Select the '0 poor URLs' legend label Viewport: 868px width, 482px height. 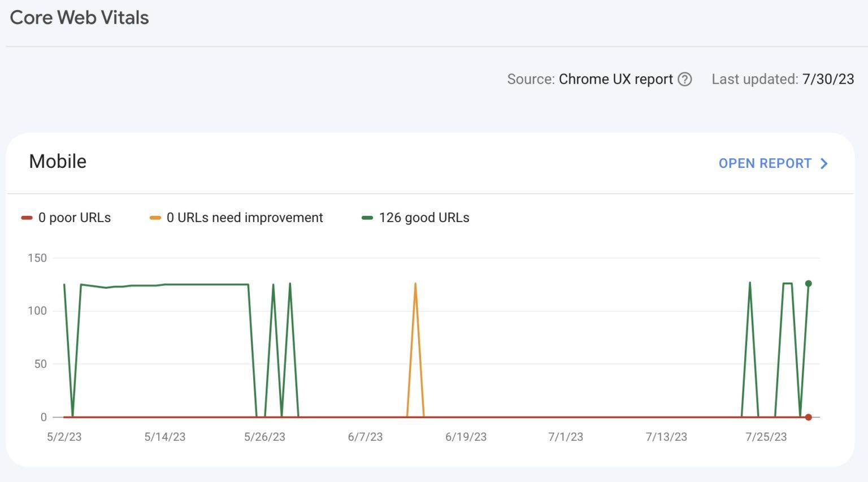74,218
